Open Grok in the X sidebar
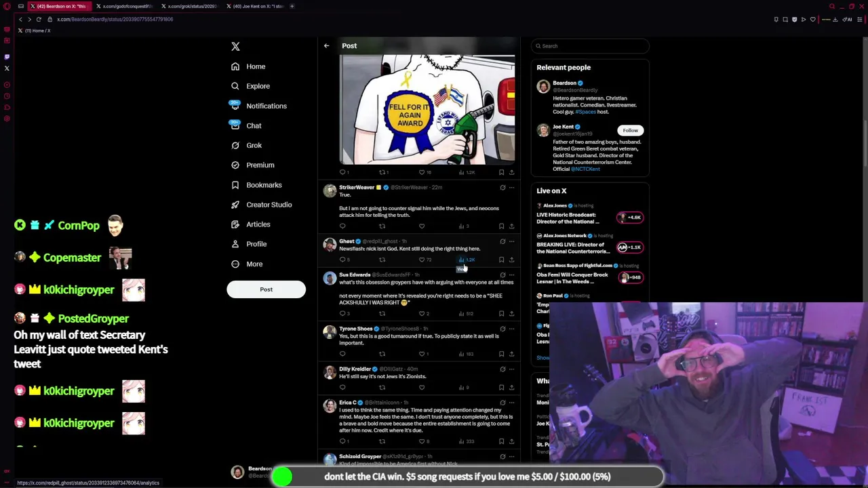Image resolution: width=868 pixels, height=488 pixels. click(x=246, y=145)
